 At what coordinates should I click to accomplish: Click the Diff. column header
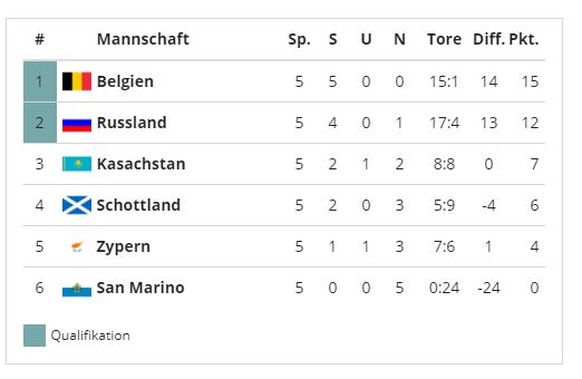coord(489,39)
